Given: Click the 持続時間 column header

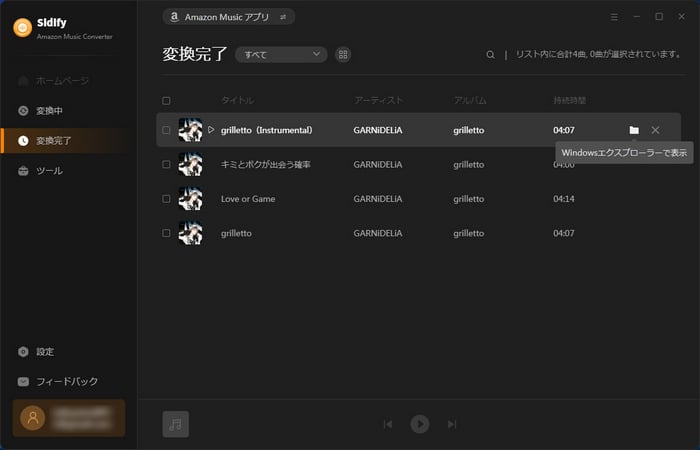Looking at the screenshot, I should (x=569, y=100).
